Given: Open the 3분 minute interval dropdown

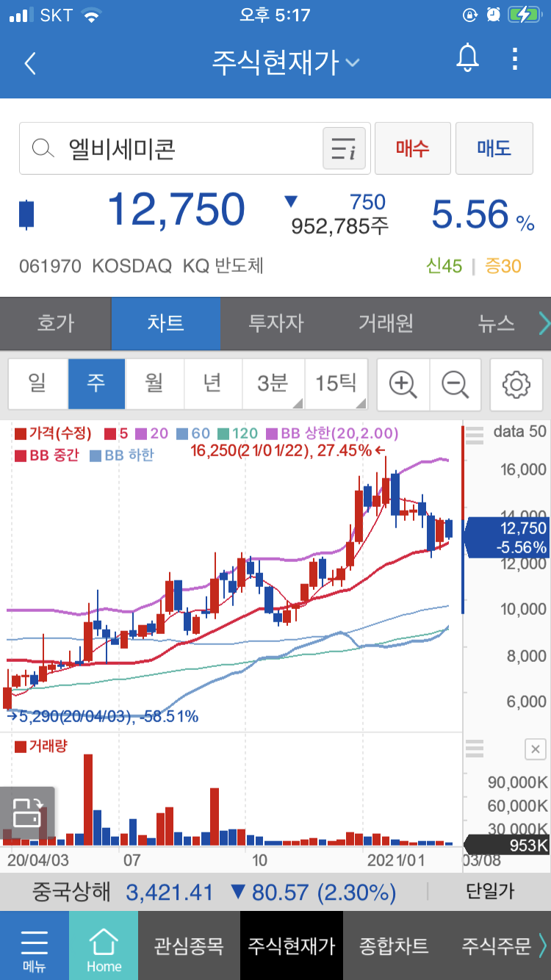Looking at the screenshot, I should tap(273, 383).
